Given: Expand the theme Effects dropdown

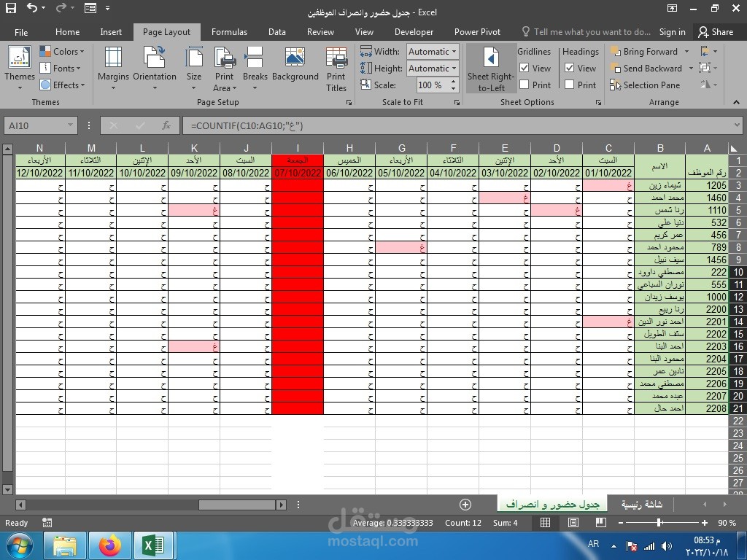Looking at the screenshot, I should [x=63, y=85].
